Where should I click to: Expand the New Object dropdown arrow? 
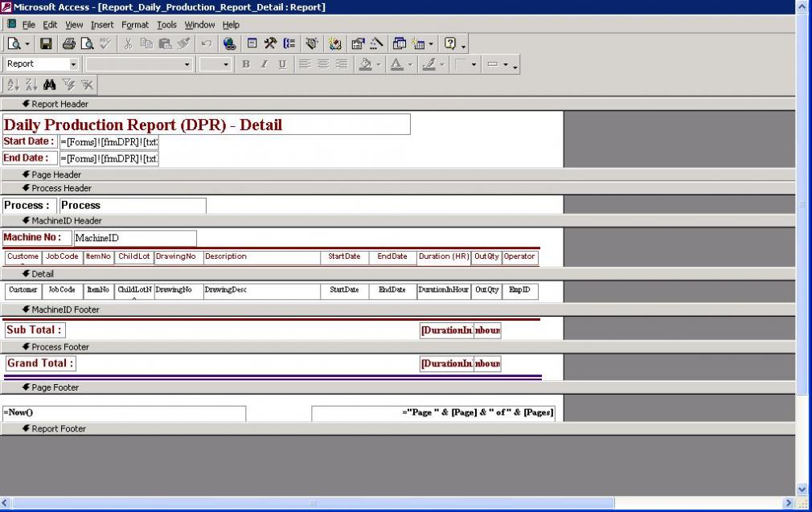click(431, 44)
